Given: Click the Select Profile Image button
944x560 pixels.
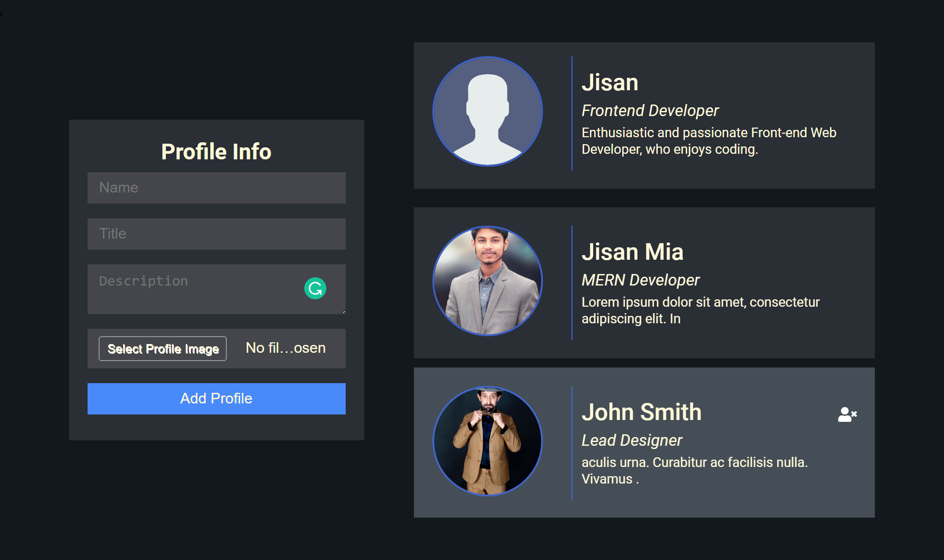Looking at the screenshot, I should [x=162, y=349].
